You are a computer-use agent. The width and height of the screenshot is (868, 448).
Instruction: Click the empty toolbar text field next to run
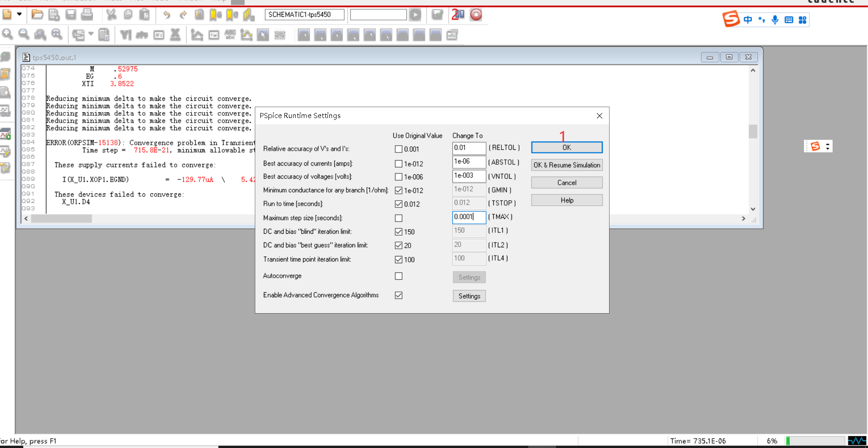[378, 15]
